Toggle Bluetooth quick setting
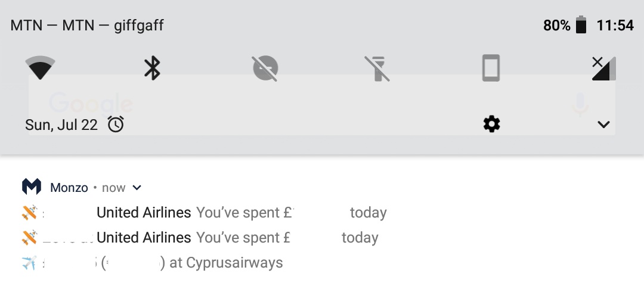Screen dimensions: 644x292 tap(152, 68)
